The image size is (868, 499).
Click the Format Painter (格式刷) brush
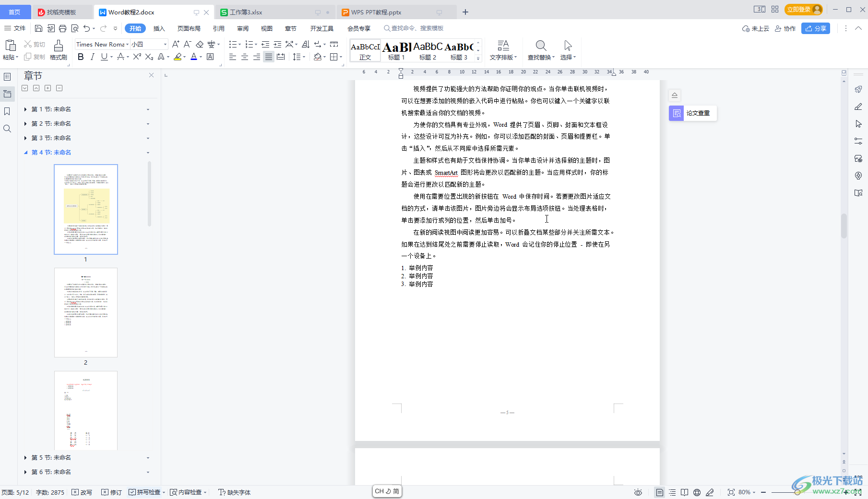coord(59,50)
